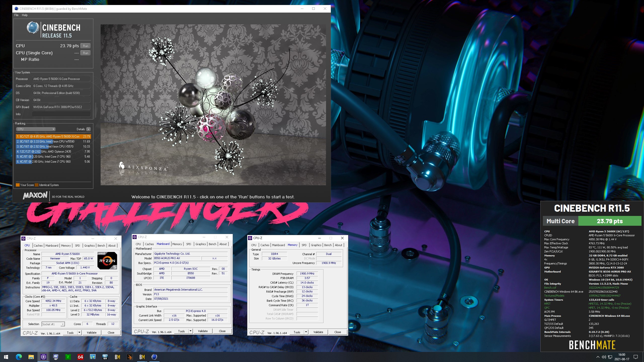Click the title bar icon of the CPU-Z Mainboard window
The width and height of the screenshot is (644, 362).
coord(135,237)
